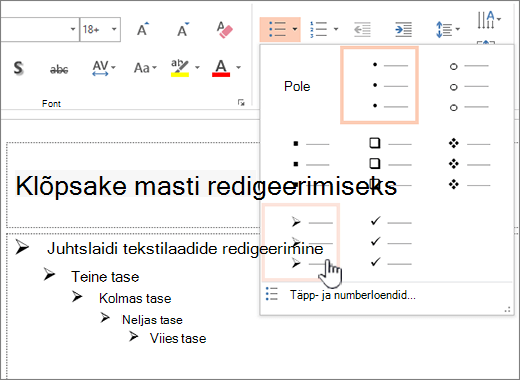Image resolution: width=520 pixels, height=380 pixels.
Task: Click the gallery resize handle in corner
Action: pos(508,310)
